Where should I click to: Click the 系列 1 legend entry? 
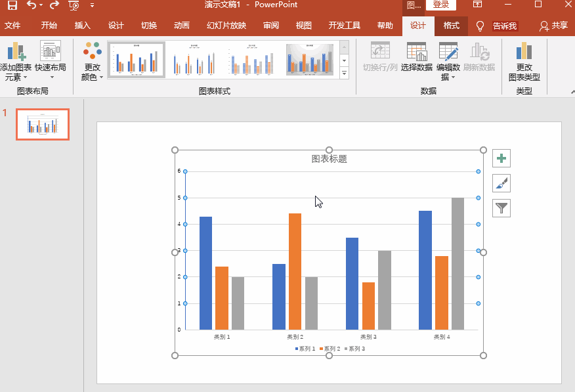click(305, 349)
